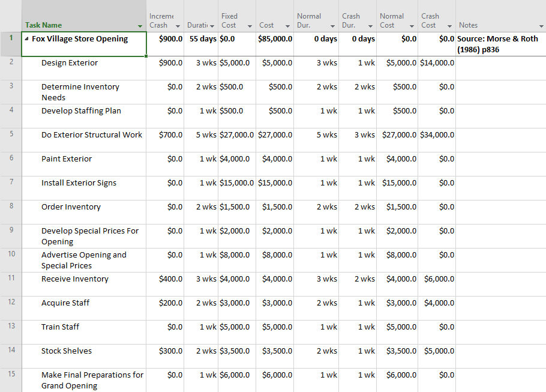Click Receive Inventory's $6,000.0 crash cost
The width and height of the screenshot is (546, 392).
click(x=437, y=285)
